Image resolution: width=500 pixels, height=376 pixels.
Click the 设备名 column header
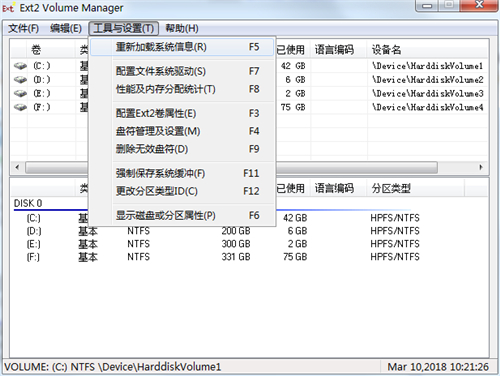[x=426, y=50]
